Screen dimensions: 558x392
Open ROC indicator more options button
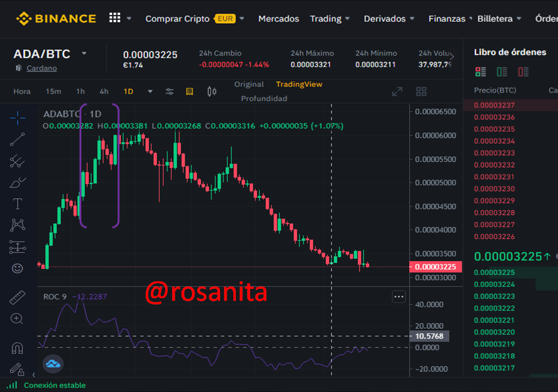click(x=398, y=297)
